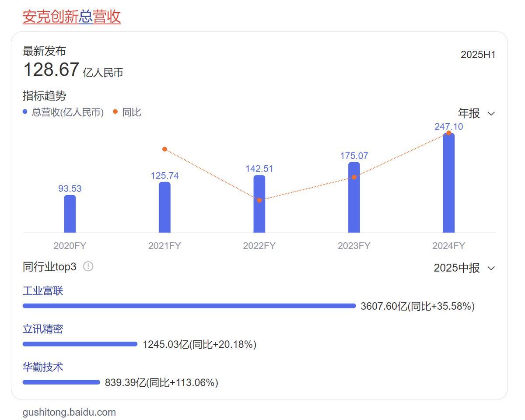The width and height of the screenshot is (525, 420).
Task: Click the 125.74 bar value label
Action: pos(164,175)
